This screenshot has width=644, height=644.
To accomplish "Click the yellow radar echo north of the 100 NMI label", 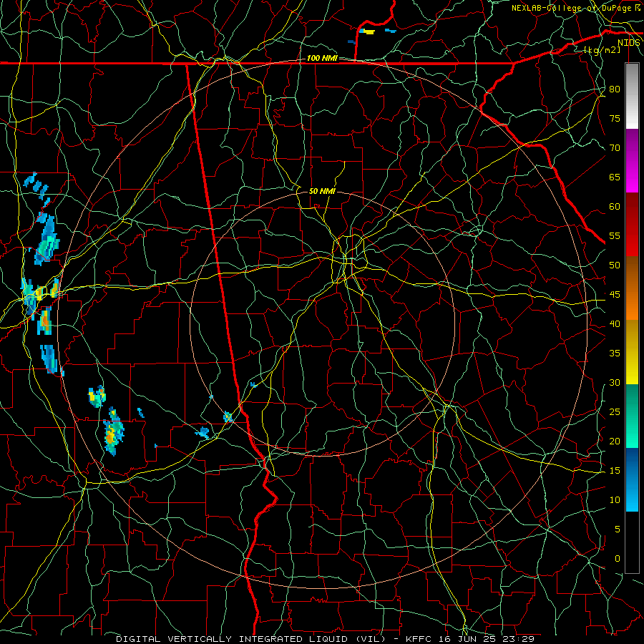I will (369, 31).
